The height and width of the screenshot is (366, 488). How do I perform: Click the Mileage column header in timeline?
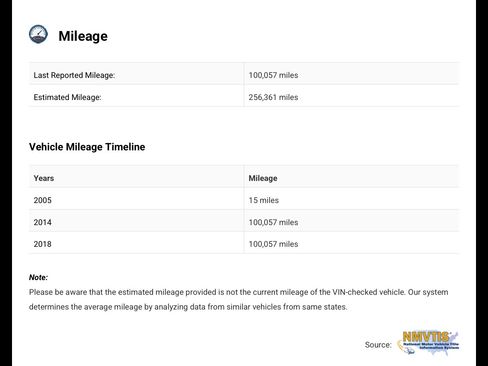coord(263,178)
